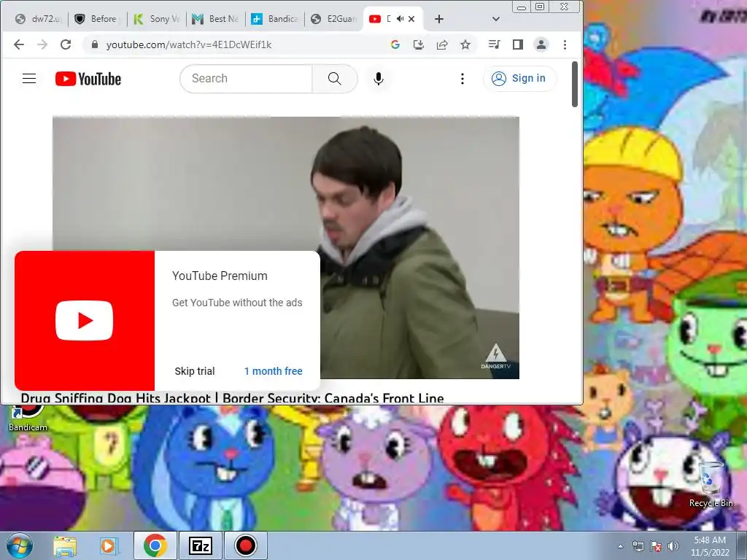Viewport: 747px width, 560px height.
Task: Open Windows Media Player from taskbar
Action: point(108,545)
